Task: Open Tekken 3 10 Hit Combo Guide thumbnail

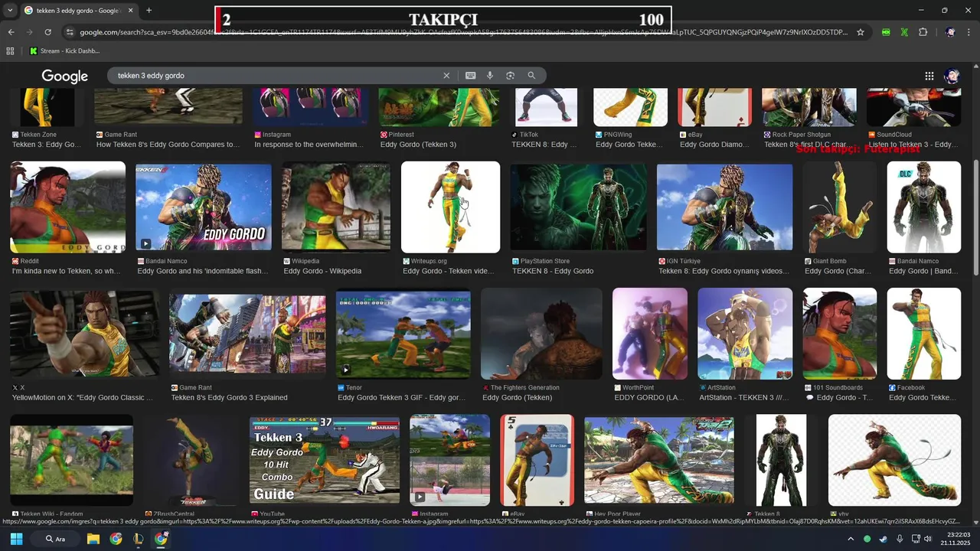Action: 325,459
